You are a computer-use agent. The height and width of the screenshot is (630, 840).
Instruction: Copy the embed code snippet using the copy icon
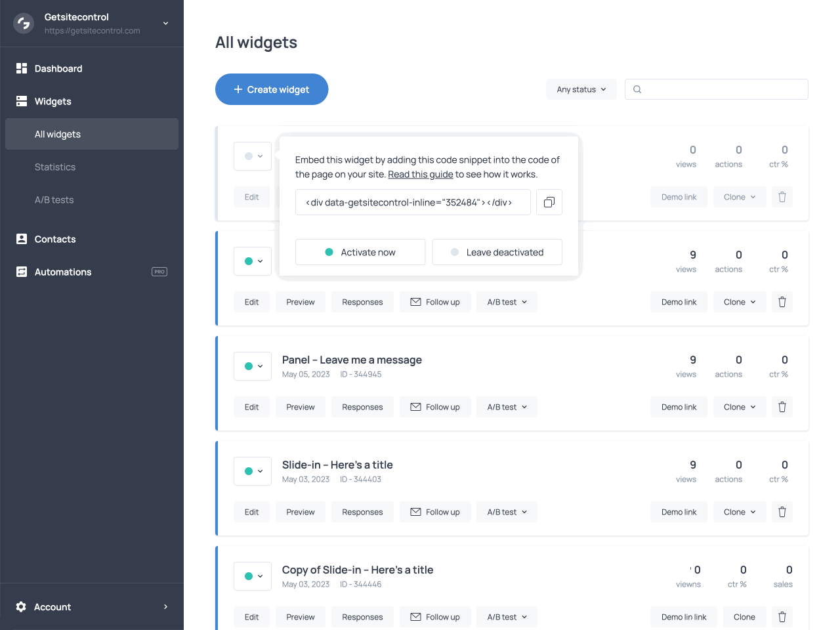point(549,202)
